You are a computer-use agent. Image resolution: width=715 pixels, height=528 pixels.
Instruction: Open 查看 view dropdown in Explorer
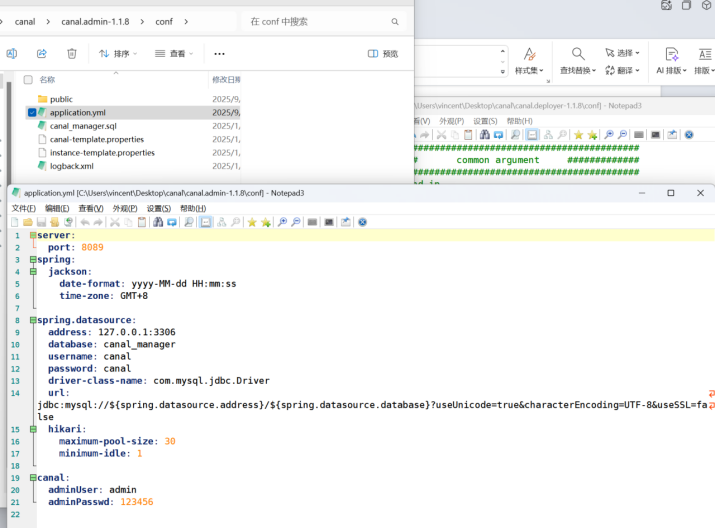[x=174, y=54]
